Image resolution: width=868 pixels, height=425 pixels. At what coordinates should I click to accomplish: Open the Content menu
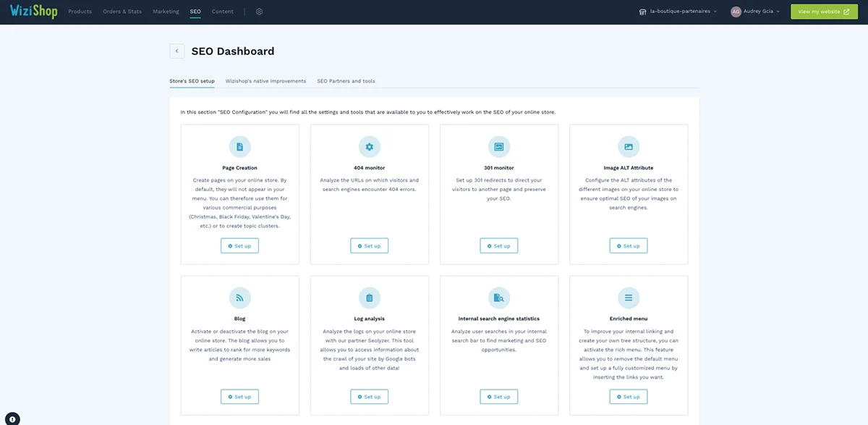pyautogui.click(x=223, y=12)
